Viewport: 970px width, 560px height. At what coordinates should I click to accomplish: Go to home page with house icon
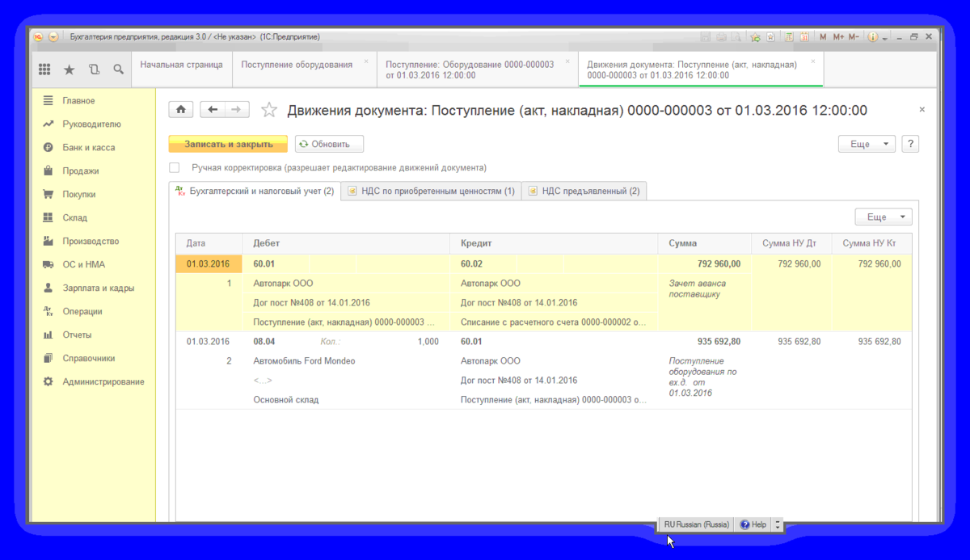[181, 110]
